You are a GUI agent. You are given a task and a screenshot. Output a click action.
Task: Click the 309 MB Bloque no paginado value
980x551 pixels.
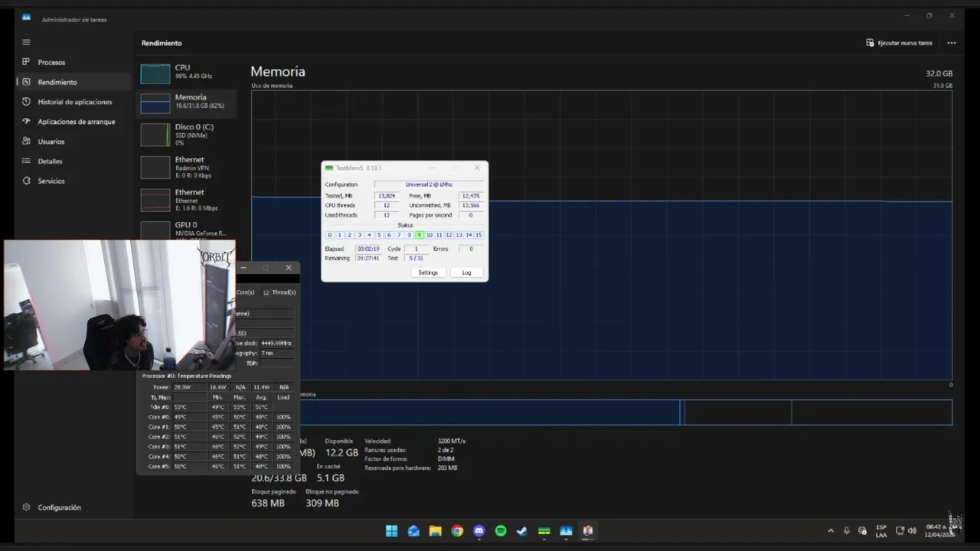pos(322,503)
